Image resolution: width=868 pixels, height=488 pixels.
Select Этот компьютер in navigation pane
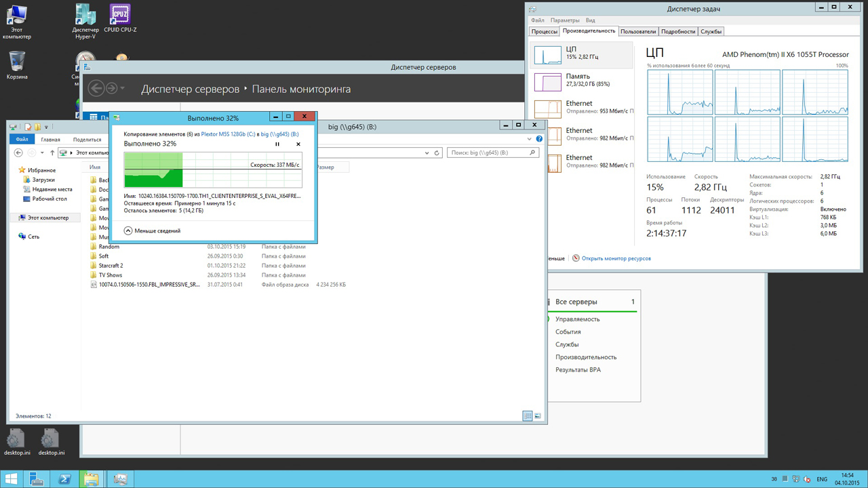pyautogui.click(x=44, y=218)
